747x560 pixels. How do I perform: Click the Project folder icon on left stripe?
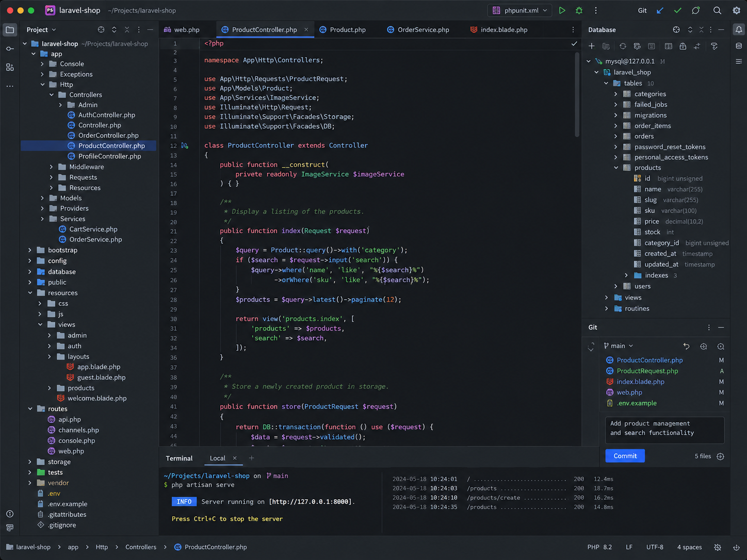10,30
